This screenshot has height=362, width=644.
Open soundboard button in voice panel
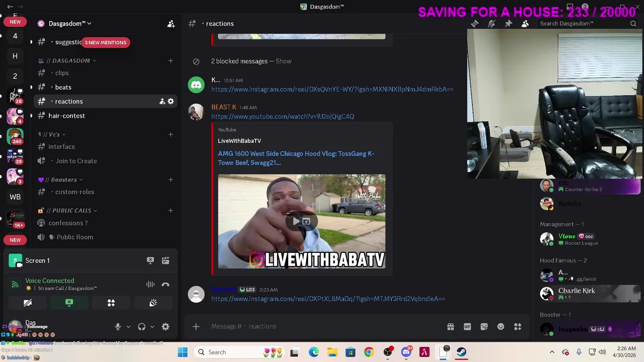tap(153, 303)
